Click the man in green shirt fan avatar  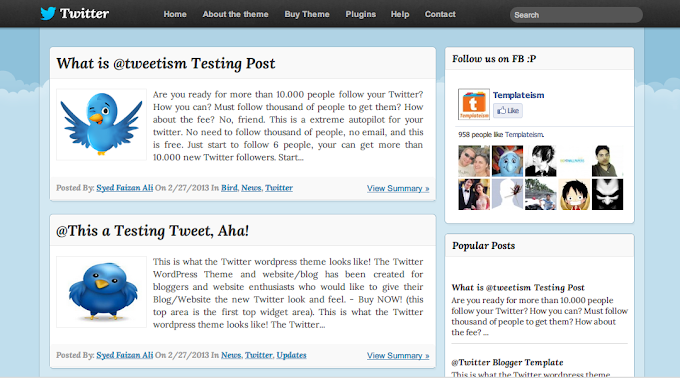608,161
